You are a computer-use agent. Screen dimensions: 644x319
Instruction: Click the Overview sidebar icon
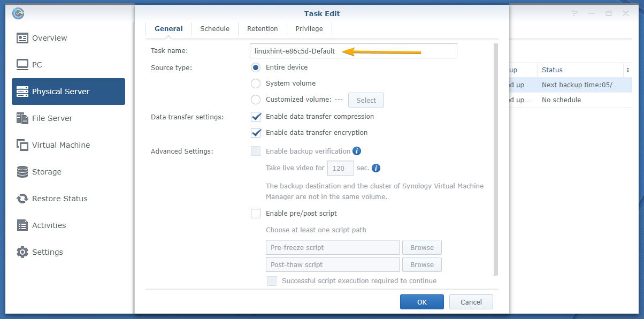pos(22,38)
